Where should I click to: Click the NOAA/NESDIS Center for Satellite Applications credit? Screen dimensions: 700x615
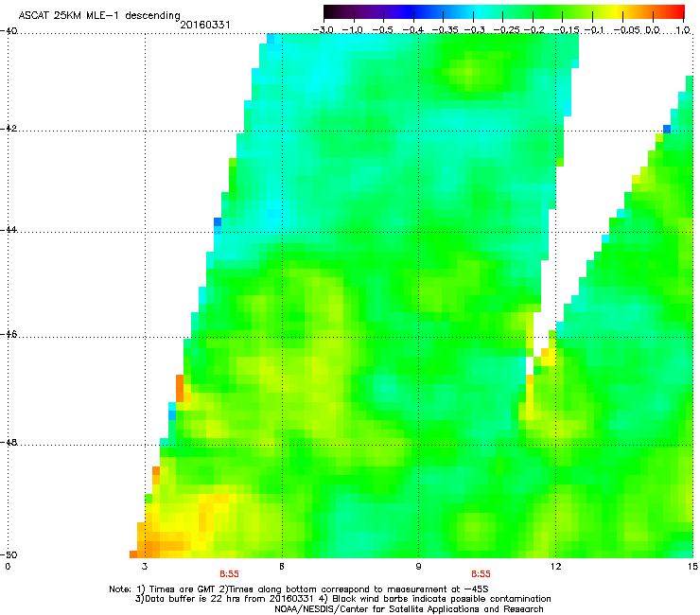click(409, 609)
